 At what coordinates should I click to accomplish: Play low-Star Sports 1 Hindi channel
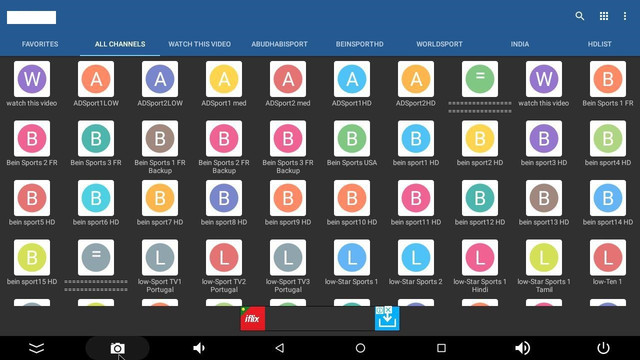[x=480, y=258]
